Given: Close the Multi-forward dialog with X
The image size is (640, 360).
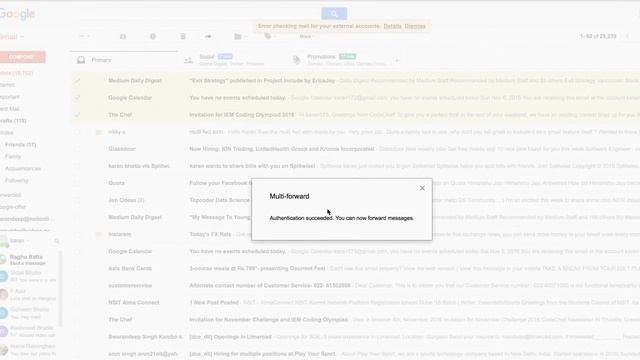Looking at the screenshot, I should (x=422, y=188).
